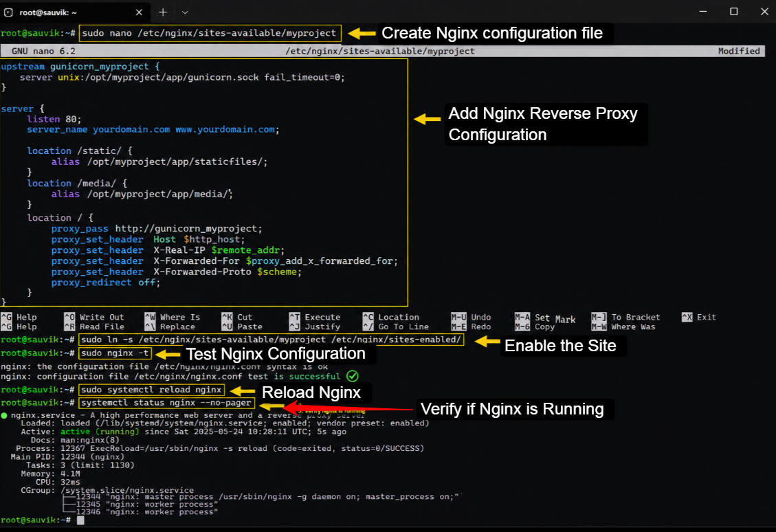The height and width of the screenshot is (532, 776).
Task: Click the media alias path line
Action: point(142,194)
